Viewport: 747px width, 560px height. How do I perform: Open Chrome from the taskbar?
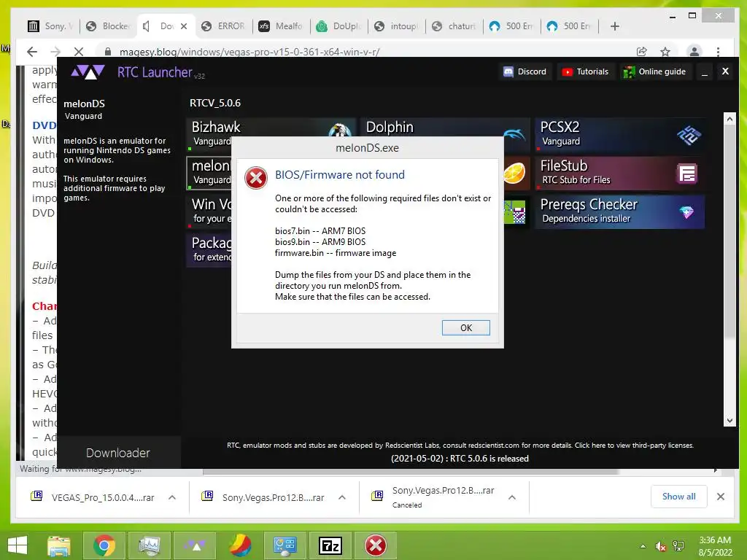[x=104, y=545]
